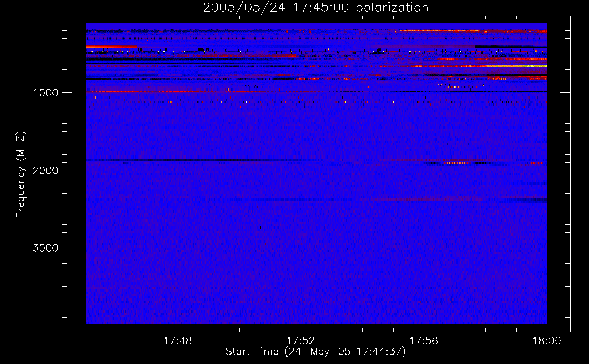Click the '17:56' time tick label
Screen dimensions: 589x364
pos(424,341)
